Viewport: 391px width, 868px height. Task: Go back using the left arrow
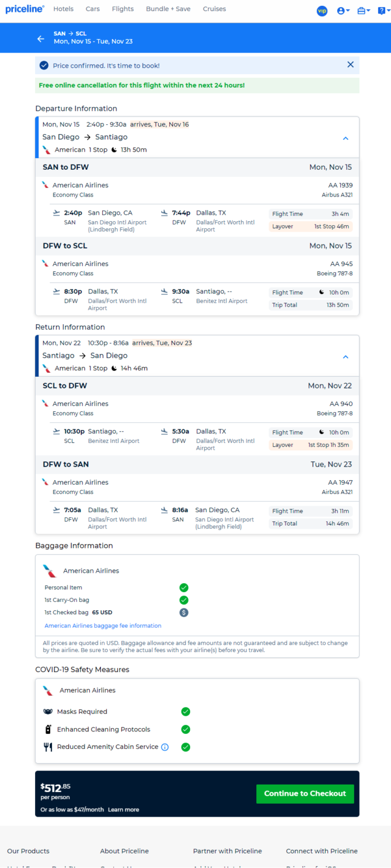pyautogui.click(x=41, y=38)
